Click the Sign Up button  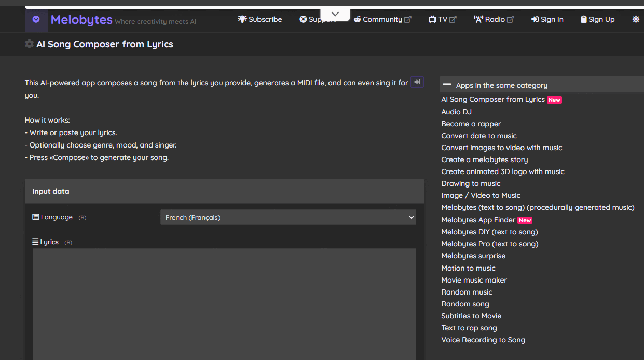click(x=597, y=19)
